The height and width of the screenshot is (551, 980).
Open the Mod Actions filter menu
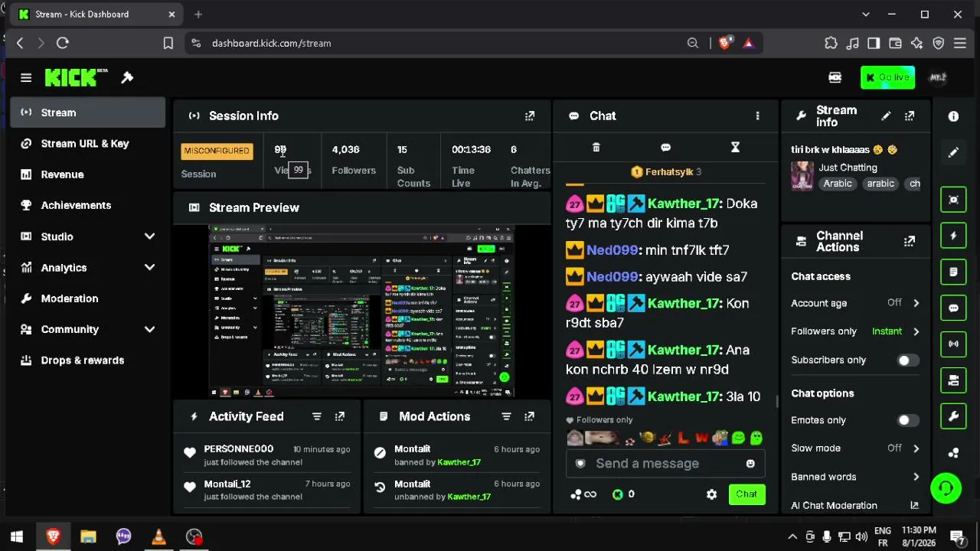506,416
